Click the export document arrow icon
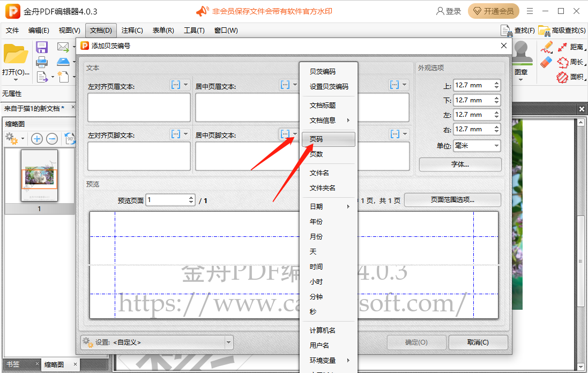This screenshot has height=373, width=588. 42,77
